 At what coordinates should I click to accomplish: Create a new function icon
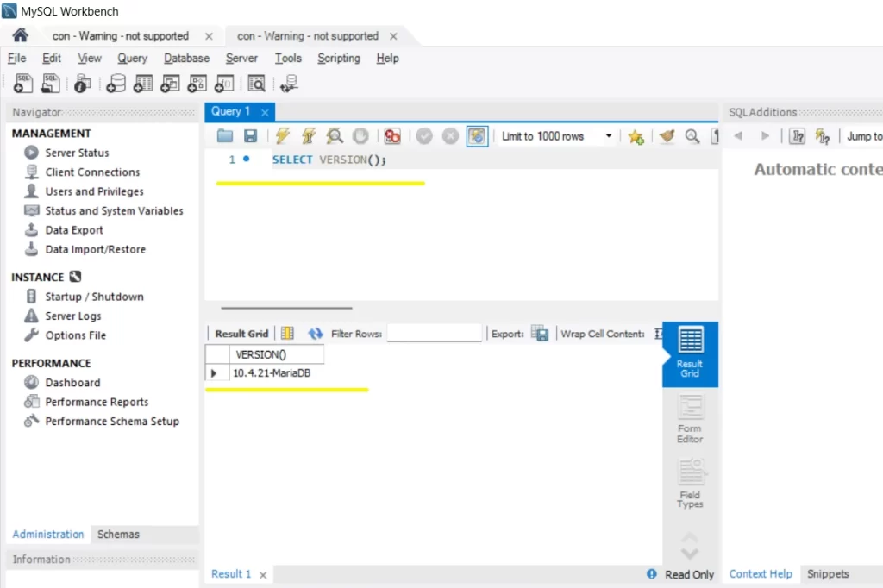click(x=223, y=84)
